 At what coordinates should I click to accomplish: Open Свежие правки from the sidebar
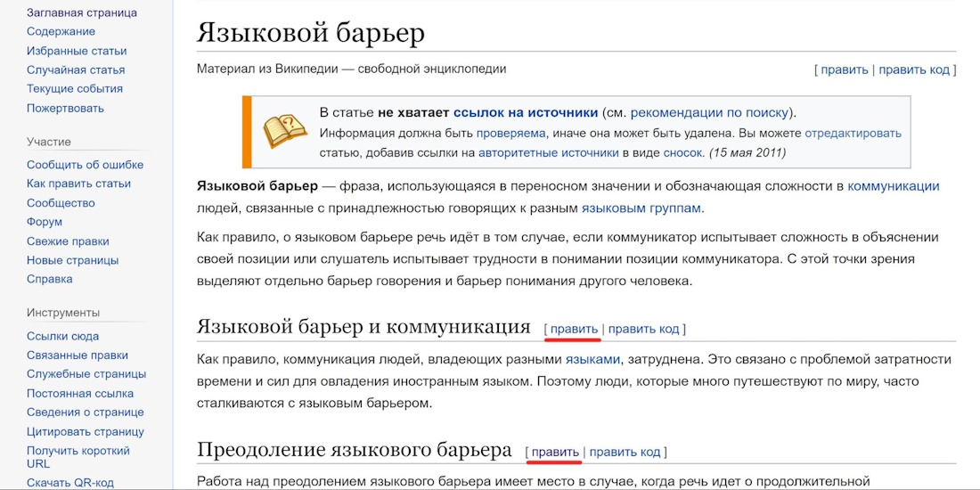pos(68,241)
